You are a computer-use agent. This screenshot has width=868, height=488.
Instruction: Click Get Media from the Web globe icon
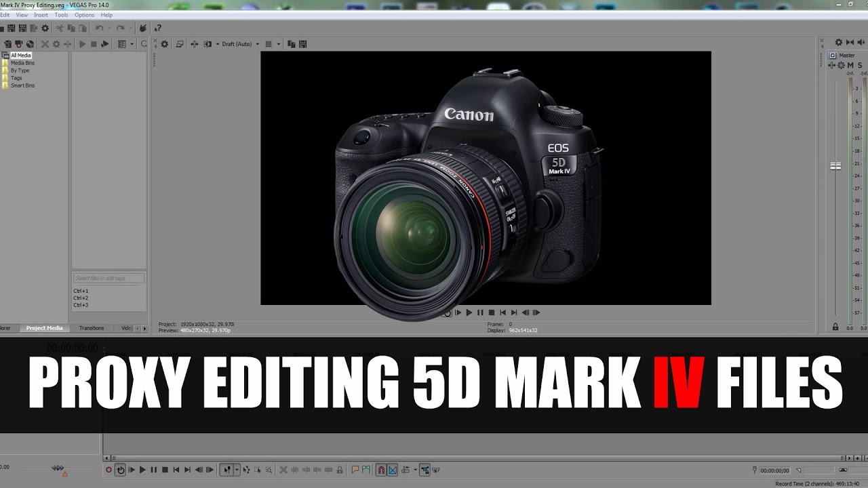click(x=30, y=44)
